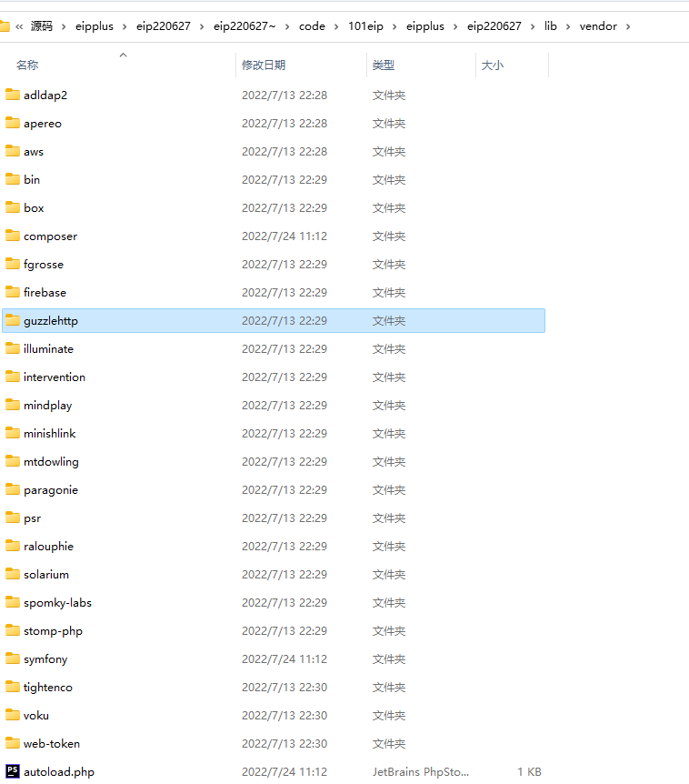
Task: Select the firebase folder icon
Action: coord(13,292)
